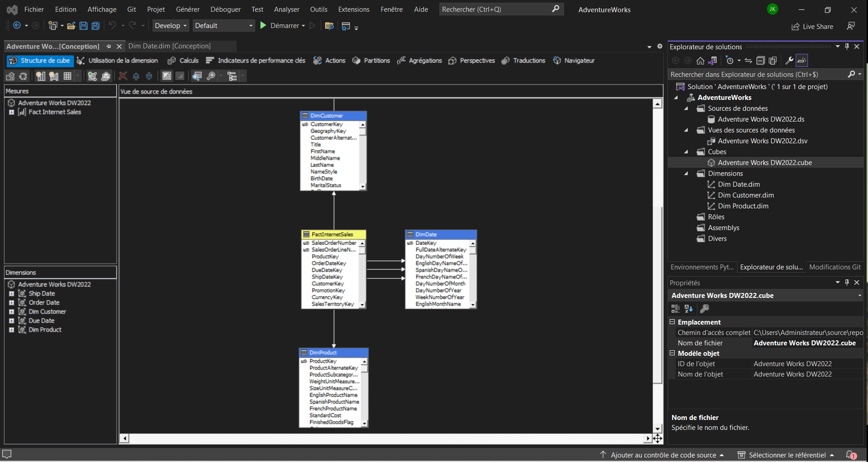Screen dimensions: 868x462
Task: Open the Extensions menu
Action: pos(354,9)
